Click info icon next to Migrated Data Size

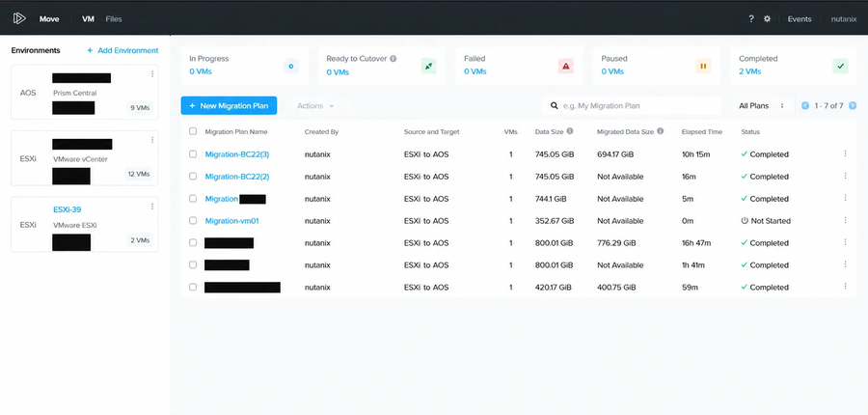(x=661, y=131)
